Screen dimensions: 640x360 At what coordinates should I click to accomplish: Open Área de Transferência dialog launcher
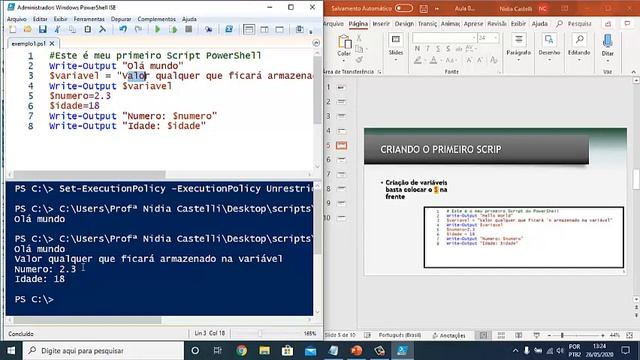380,72
